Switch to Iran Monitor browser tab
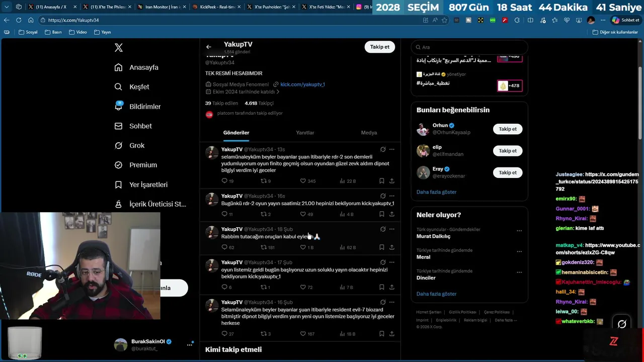The height and width of the screenshot is (362, 644). (162, 7)
